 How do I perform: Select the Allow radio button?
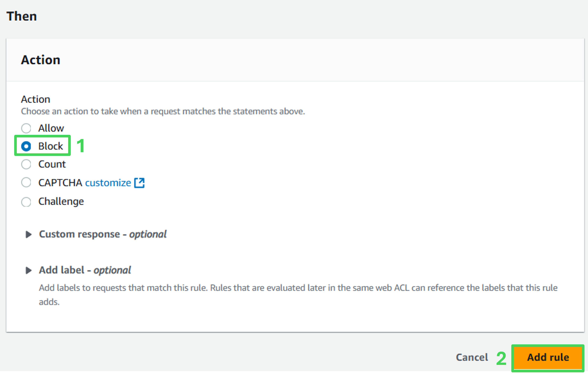[x=26, y=128]
